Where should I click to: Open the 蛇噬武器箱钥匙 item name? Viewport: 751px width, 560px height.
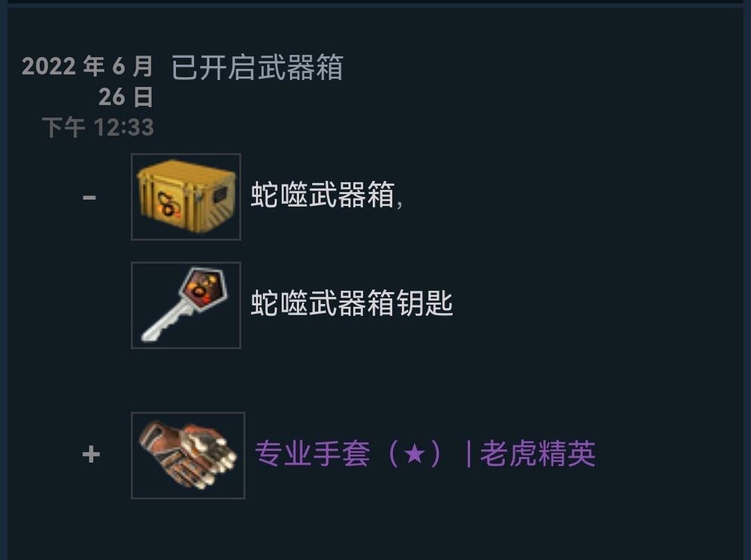[352, 303]
